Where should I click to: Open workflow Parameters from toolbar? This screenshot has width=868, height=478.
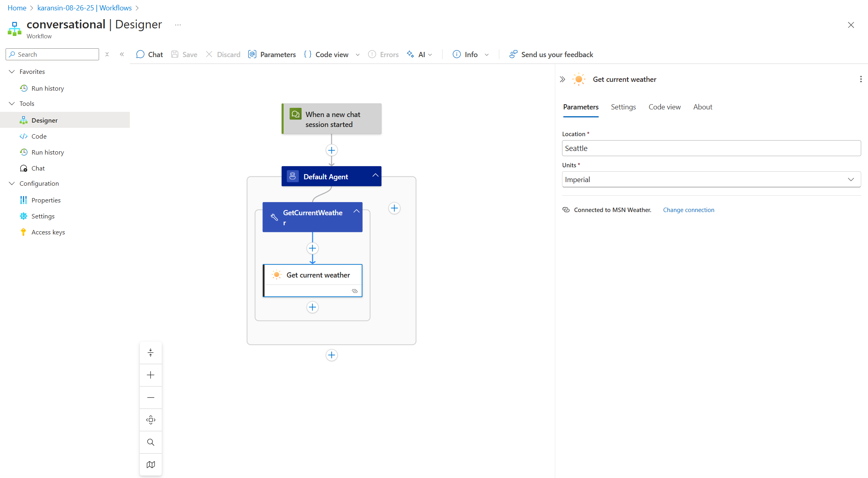coord(272,54)
